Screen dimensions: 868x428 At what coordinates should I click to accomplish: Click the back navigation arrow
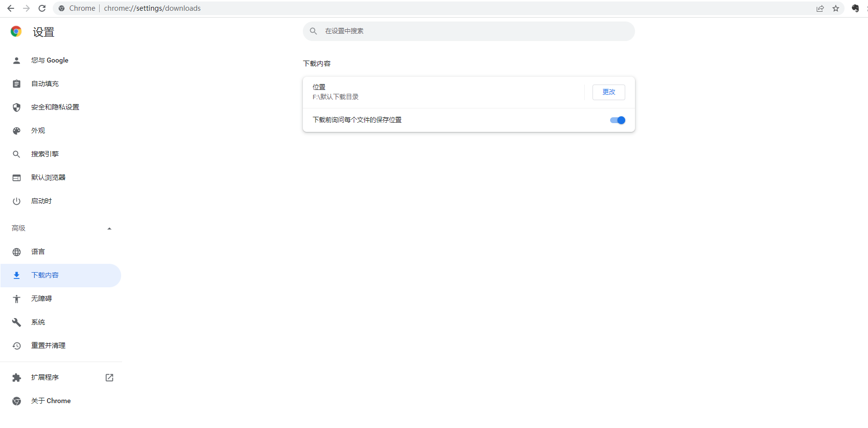(11, 8)
